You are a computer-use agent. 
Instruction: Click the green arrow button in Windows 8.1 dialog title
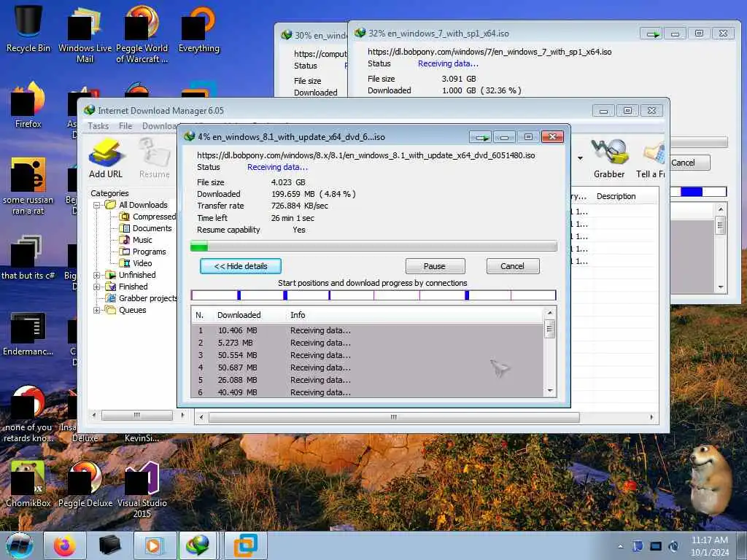481,137
